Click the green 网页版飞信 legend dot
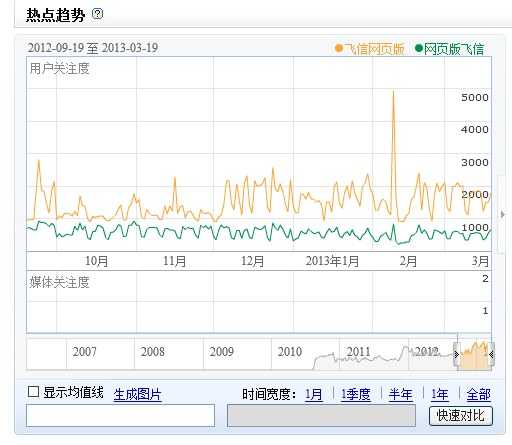This screenshot has height=445, width=512. pyautogui.click(x=419, y=48)
